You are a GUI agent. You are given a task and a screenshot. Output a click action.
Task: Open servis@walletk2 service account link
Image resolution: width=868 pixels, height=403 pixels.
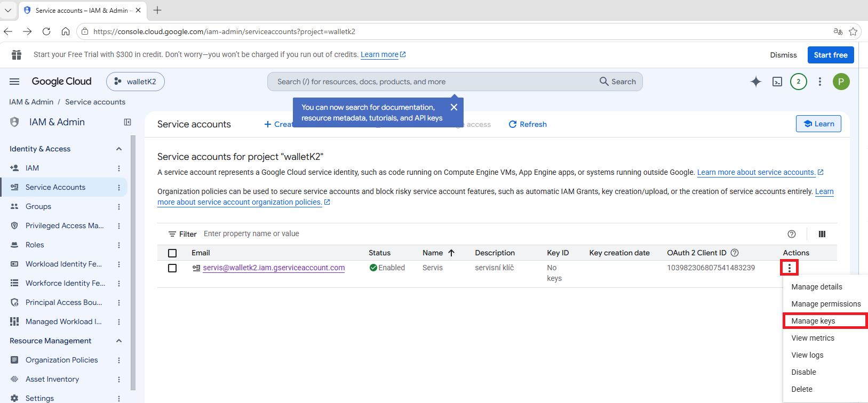click(x=274, y=268)
